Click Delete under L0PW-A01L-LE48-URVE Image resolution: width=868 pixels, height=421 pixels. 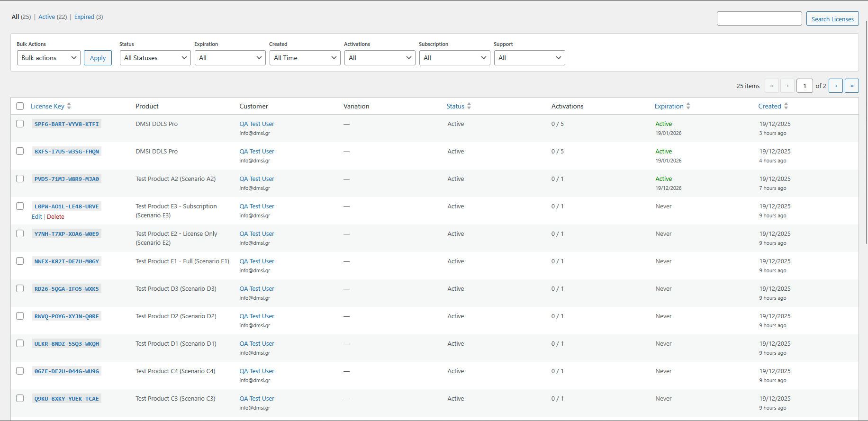(55, 216)
